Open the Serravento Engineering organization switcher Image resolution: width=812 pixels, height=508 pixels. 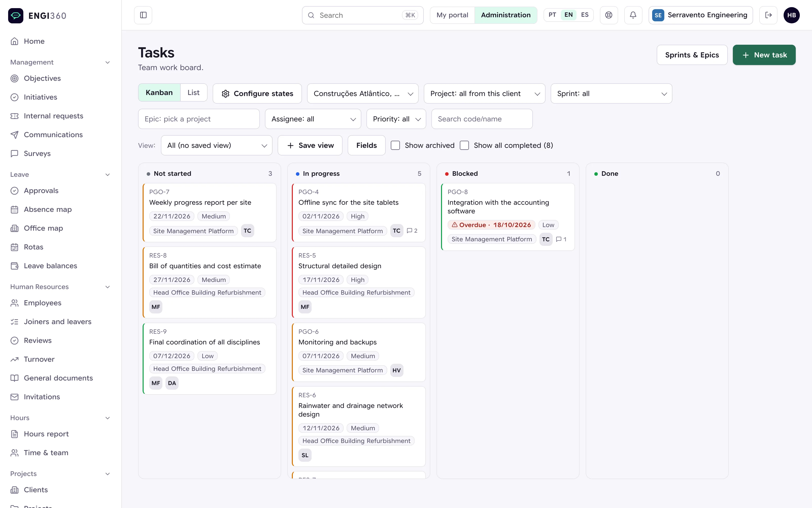point(701,15)
